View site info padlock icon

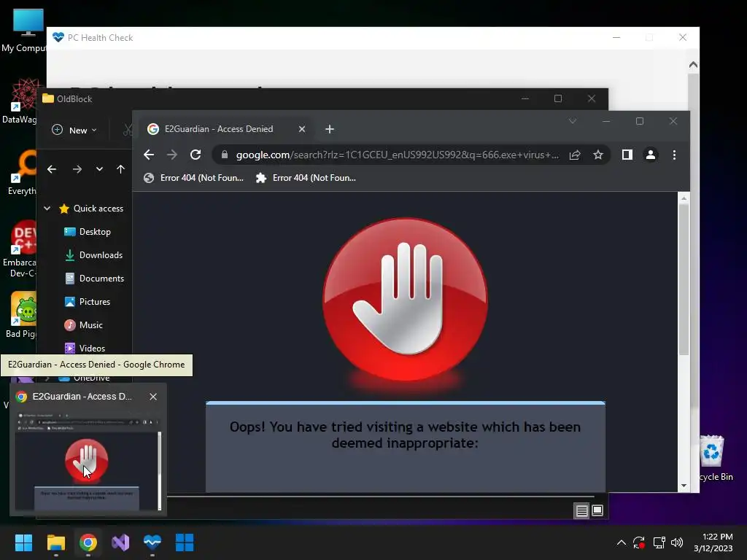[225, 155]
